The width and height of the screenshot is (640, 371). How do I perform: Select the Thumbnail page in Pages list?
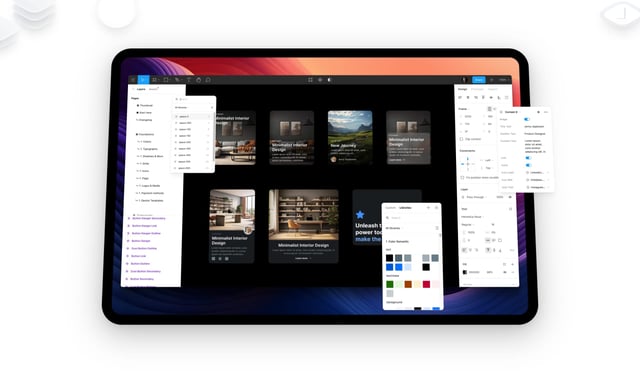click(x=146, y=105)
